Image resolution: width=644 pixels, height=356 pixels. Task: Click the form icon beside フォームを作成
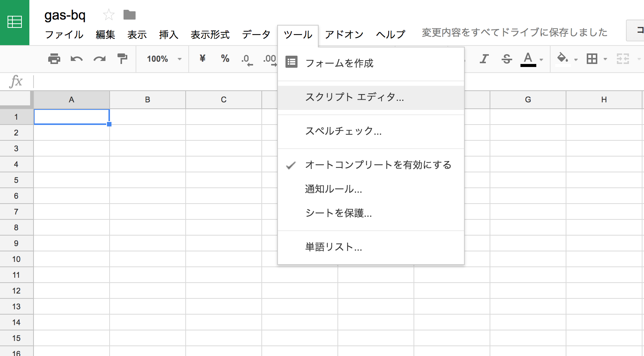(291, 62)
